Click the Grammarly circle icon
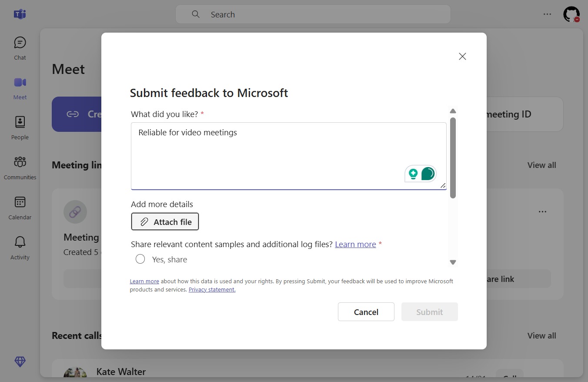588x382 pixels. [x=428, y=174]
